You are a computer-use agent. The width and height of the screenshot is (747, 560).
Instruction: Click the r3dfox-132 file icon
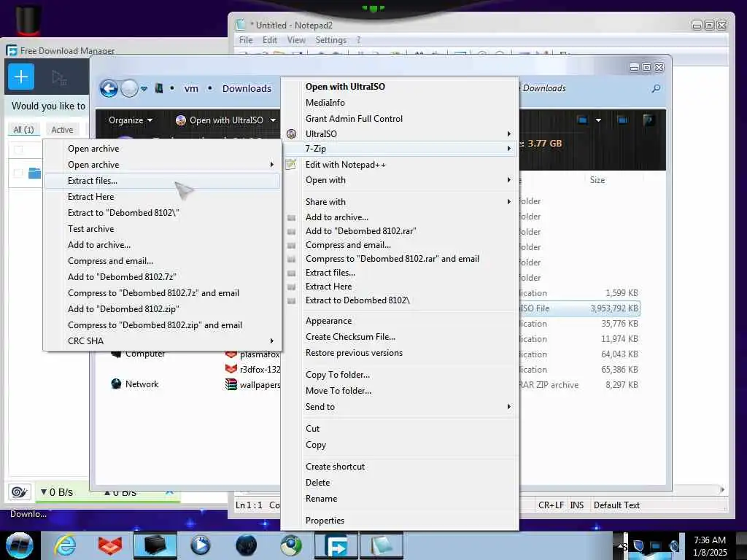coord(231,369)
